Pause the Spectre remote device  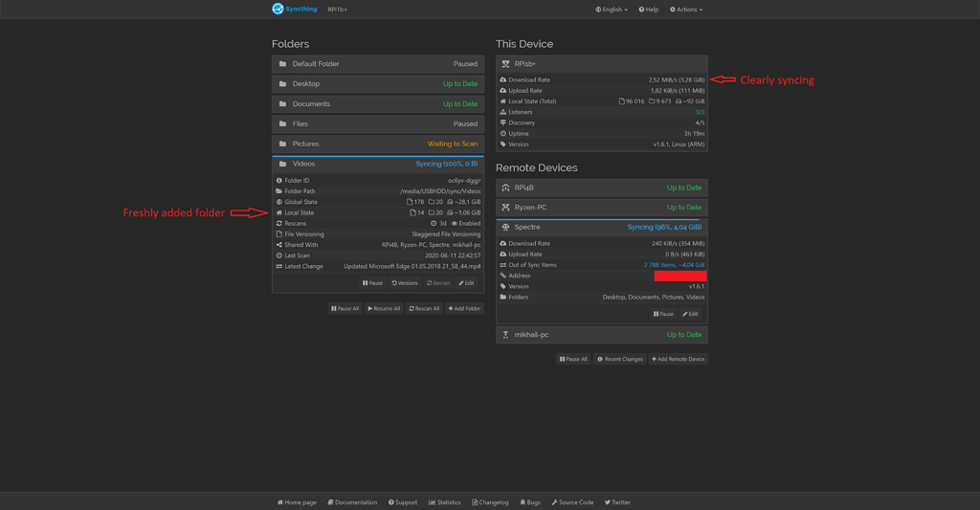[x=663, y=314]
